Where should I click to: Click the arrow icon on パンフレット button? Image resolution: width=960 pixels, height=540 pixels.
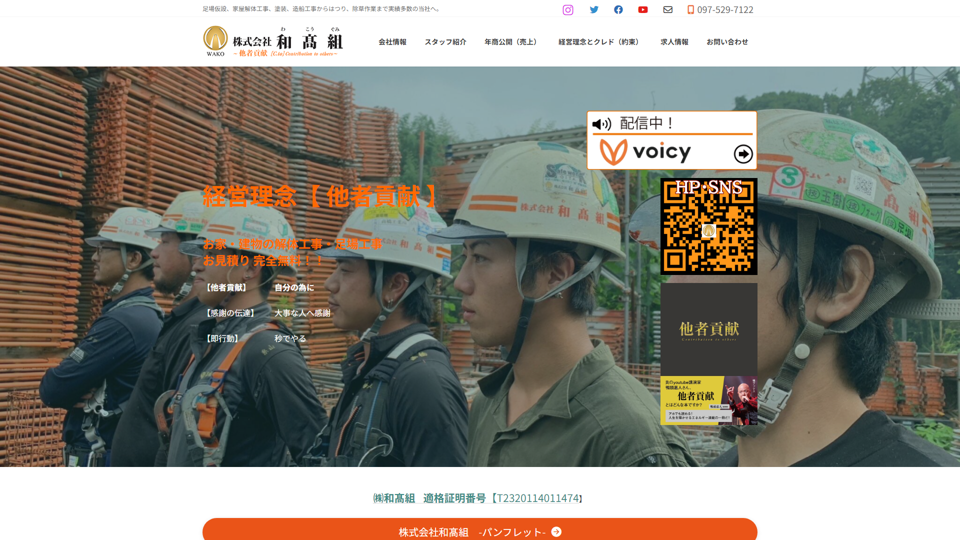tap(556, 532)
